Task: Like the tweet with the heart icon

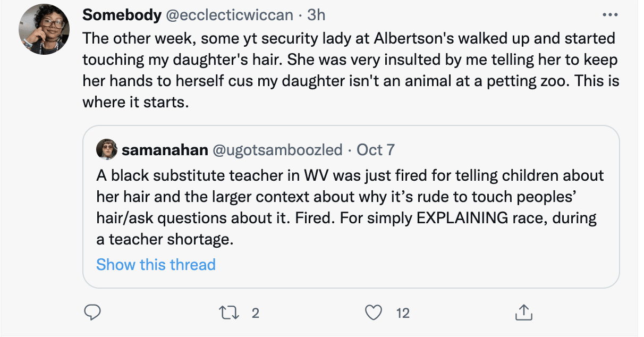Action: [x=374, y=313]
